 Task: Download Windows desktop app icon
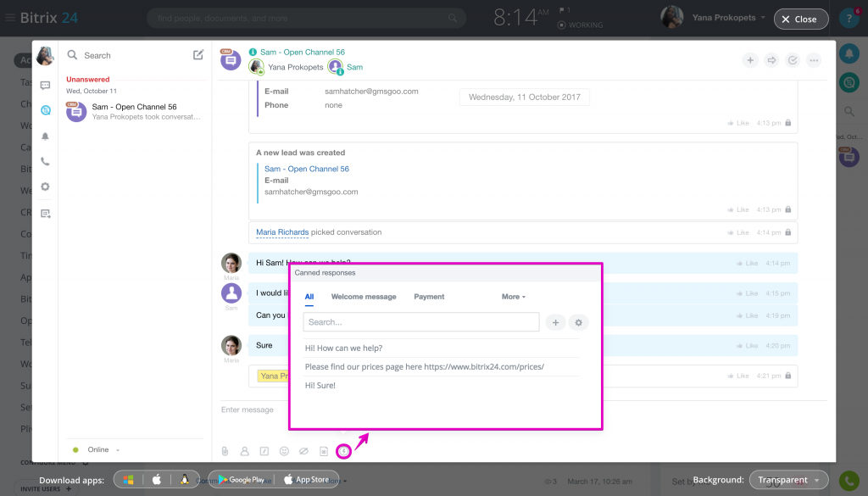pos(129,480)
